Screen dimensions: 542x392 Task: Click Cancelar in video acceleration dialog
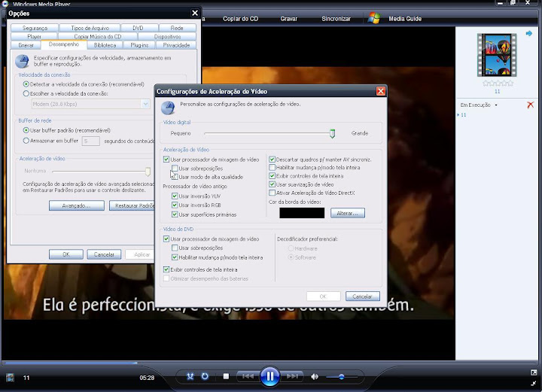pyautogui.click(x=362, y=296)
